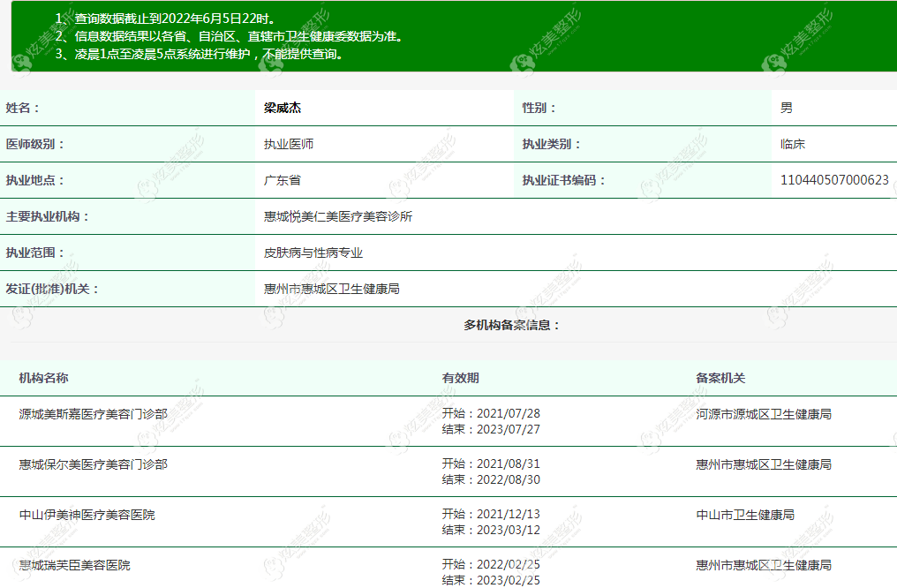Click the green notice about data cutoff date
The width and height of the screenshot is (897, 588).
click(166, 19)
